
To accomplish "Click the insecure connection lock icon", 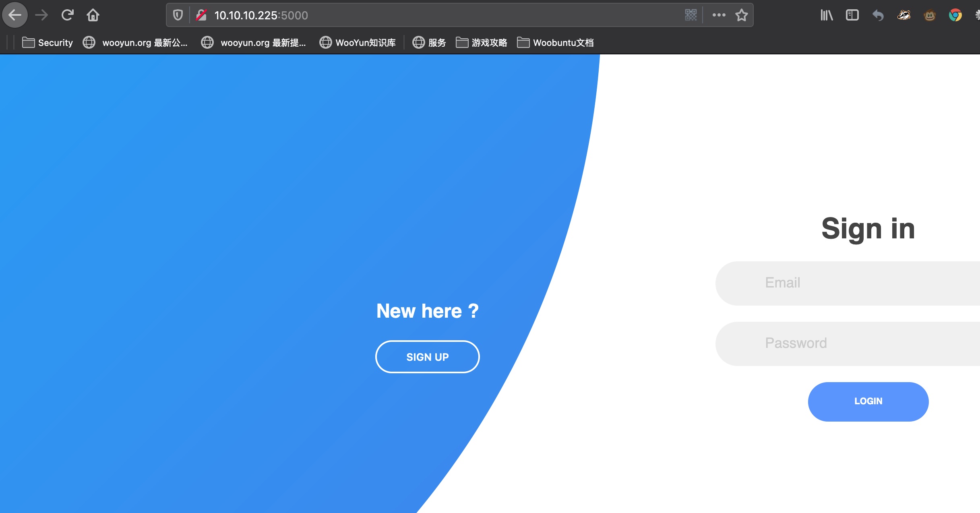I will click(201, 15).
